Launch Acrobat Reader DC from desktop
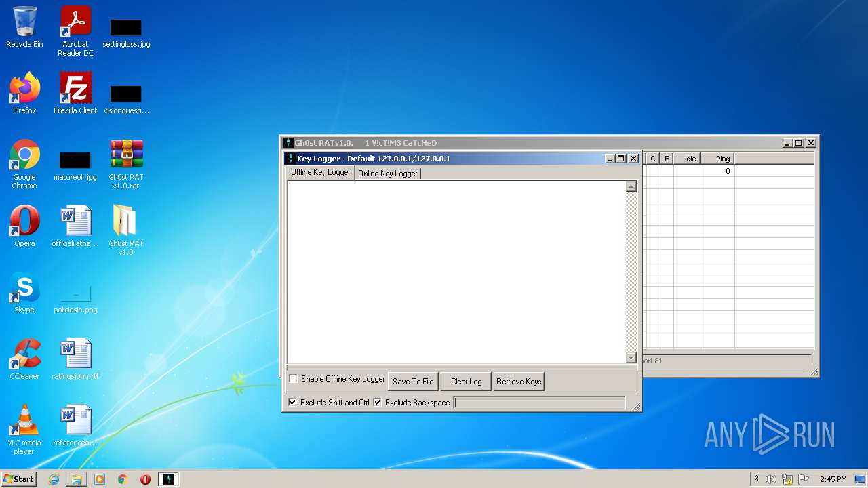 pos(75,30)
